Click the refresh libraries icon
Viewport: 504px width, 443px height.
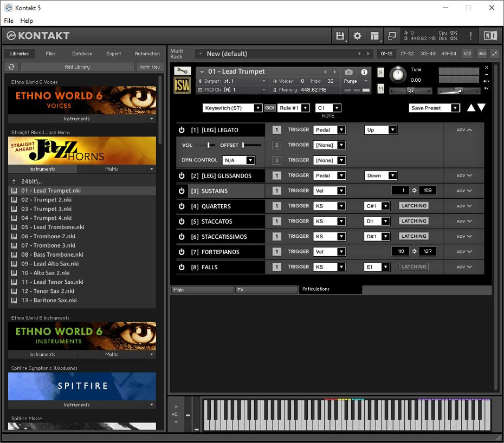(11, 67)
